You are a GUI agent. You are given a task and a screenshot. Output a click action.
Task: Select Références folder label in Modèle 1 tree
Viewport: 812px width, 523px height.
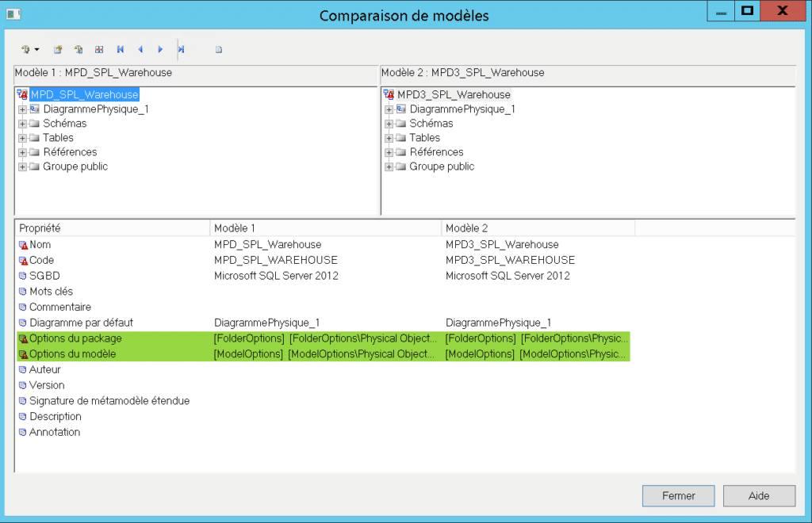[x=70, y=152]
